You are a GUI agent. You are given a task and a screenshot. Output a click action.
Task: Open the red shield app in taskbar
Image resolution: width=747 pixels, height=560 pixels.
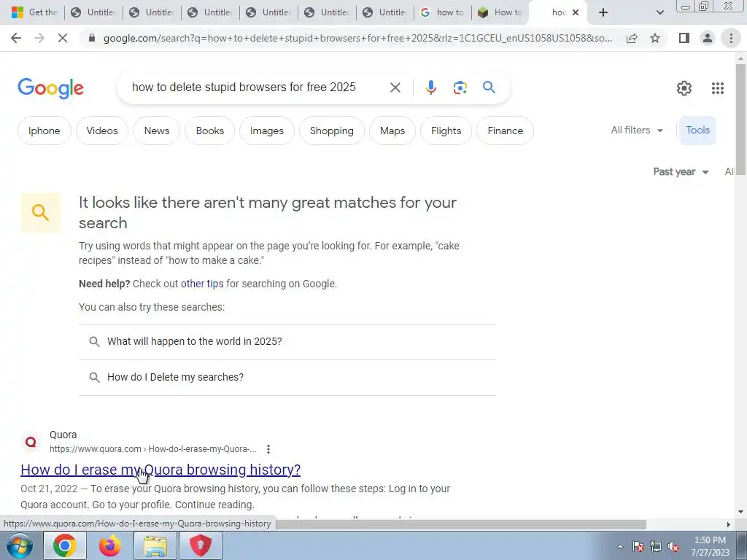pyautogui.click(x=201, y=545)
